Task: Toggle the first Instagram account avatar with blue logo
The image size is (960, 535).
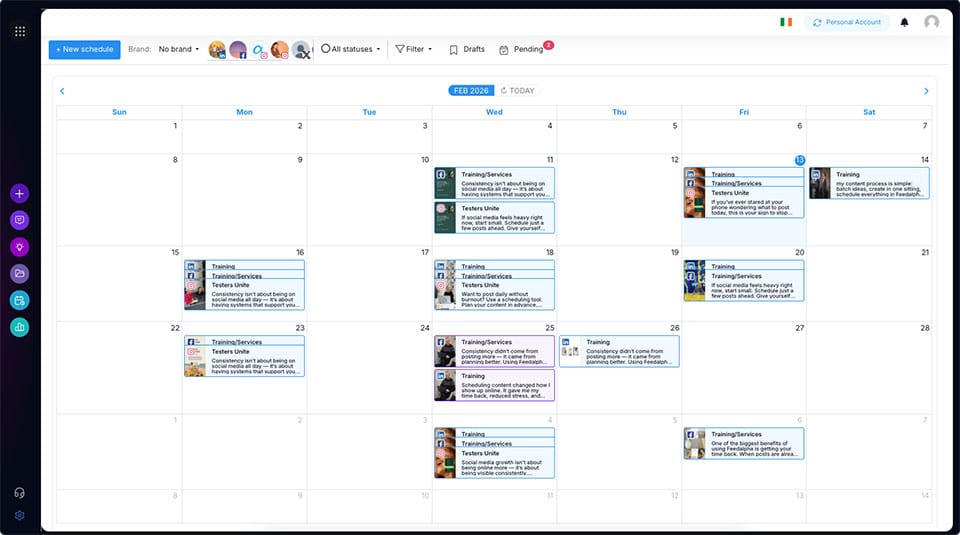Action: pyautogui.click(x=259, y=50)
